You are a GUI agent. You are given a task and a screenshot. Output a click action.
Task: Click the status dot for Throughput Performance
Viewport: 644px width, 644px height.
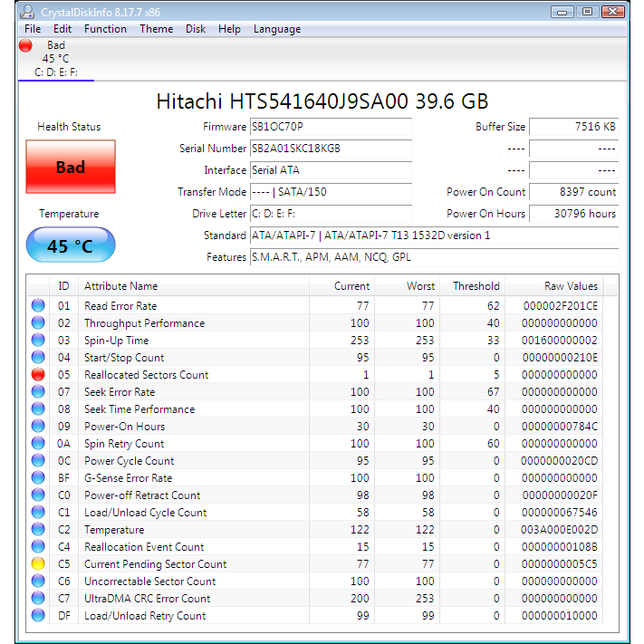click(38, 322)
